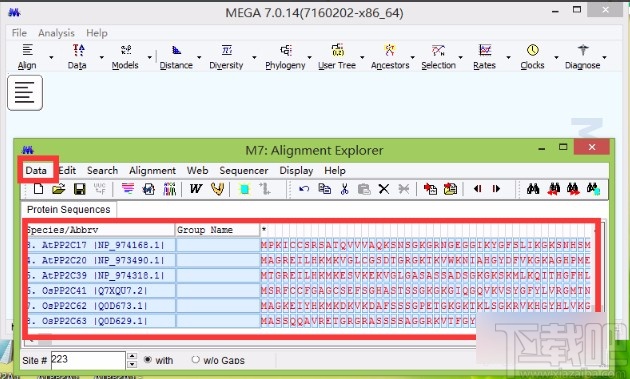Viewport: 630px width, 379px height.
Task: Click the find next binoculars icon
Action: click(x=573, y=188)
